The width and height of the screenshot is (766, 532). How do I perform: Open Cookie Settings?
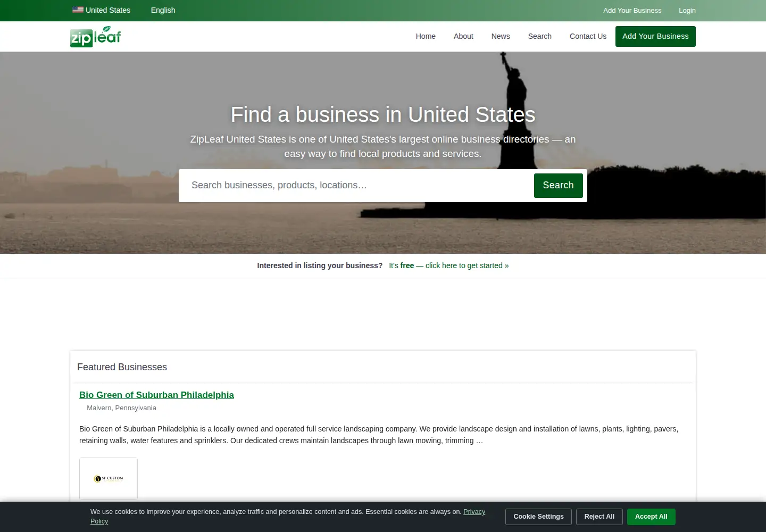[538, 517]
